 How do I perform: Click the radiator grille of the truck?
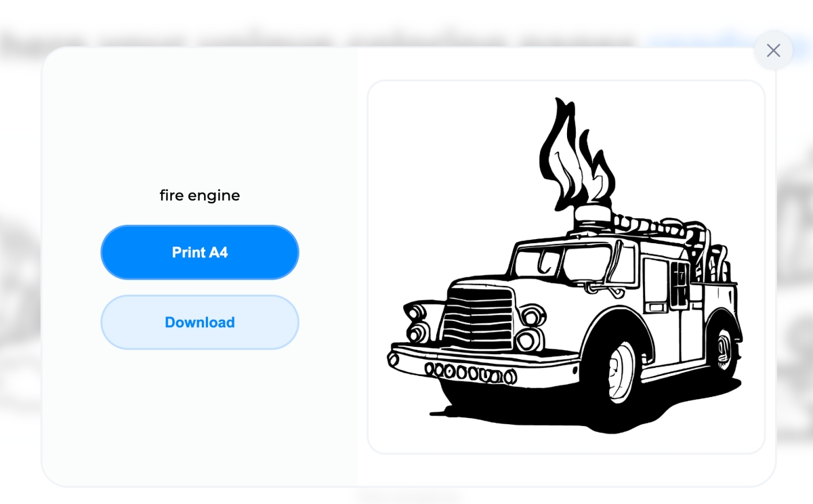point(478,317)
